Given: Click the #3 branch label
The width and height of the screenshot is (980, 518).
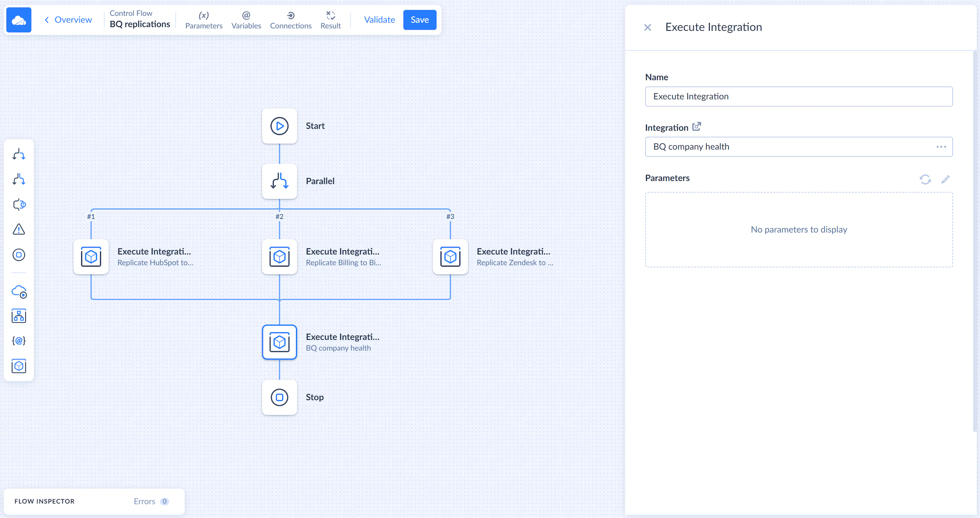Looking at the screenshot, I should (450, 216).
